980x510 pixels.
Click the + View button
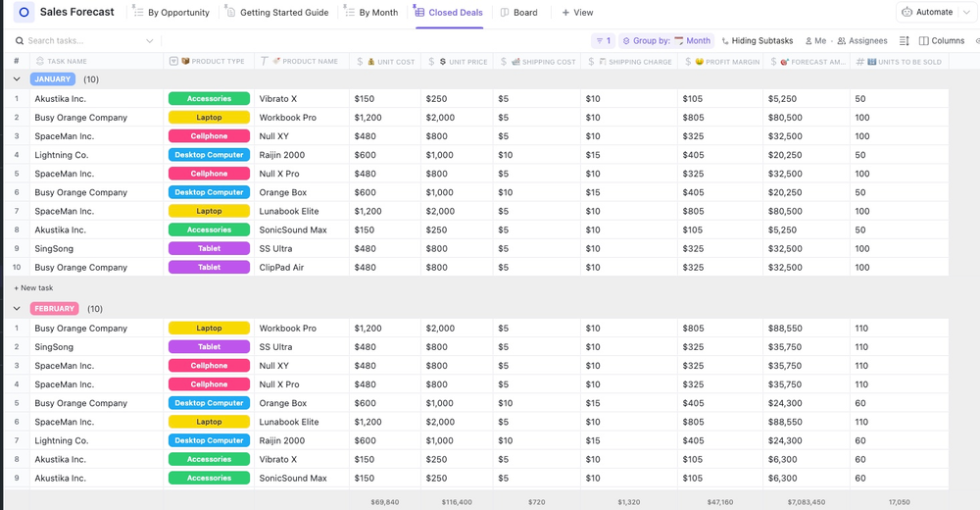[x=577, y=13]
